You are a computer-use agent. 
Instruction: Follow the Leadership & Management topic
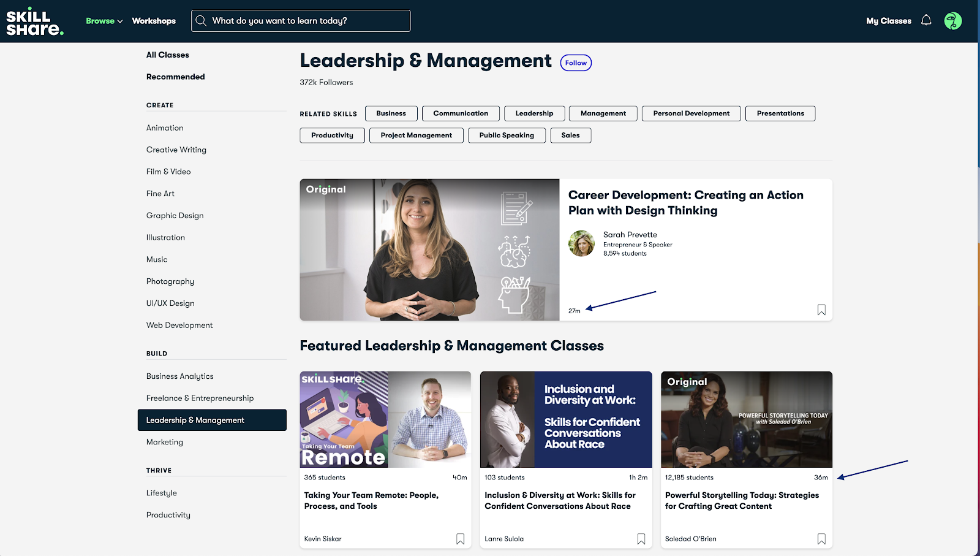click(576, 63)
